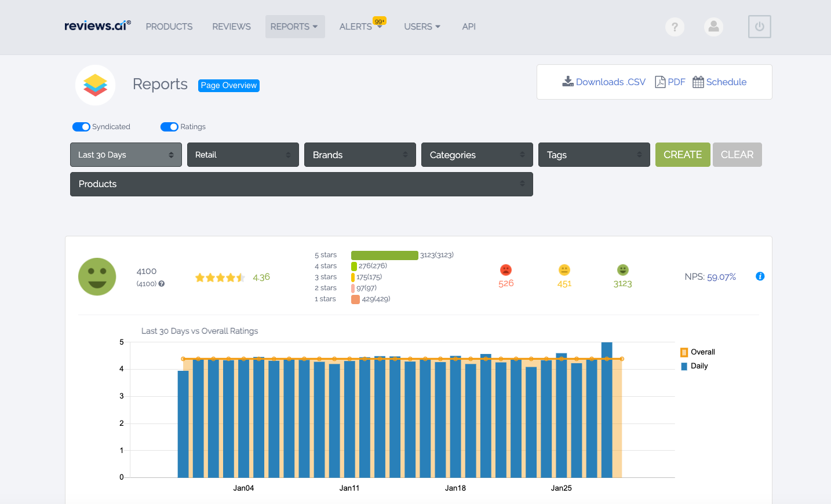Image resolution: width=831 pixels, height=504 pixels.
Task: Click the red angry face sentiment icon
Action: [505, 271]
